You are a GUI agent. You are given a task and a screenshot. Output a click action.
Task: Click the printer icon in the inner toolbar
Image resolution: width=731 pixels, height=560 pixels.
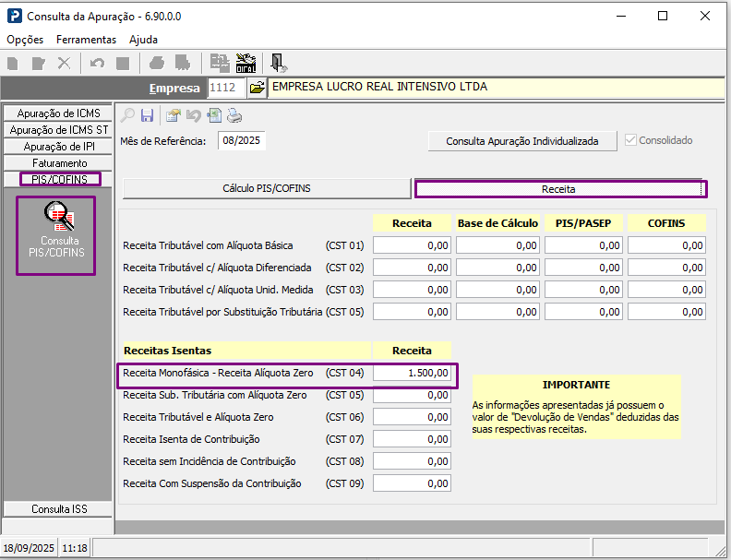point(234,115)
